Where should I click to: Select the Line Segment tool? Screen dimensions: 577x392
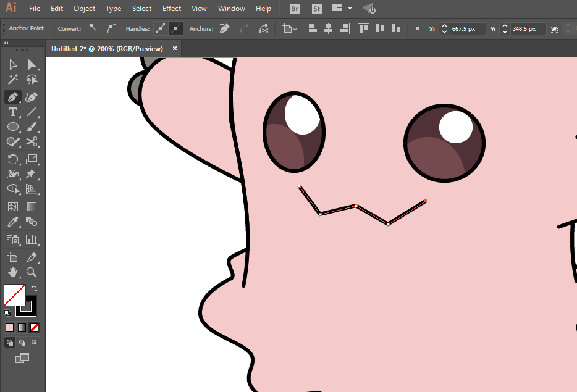(32, 112)
